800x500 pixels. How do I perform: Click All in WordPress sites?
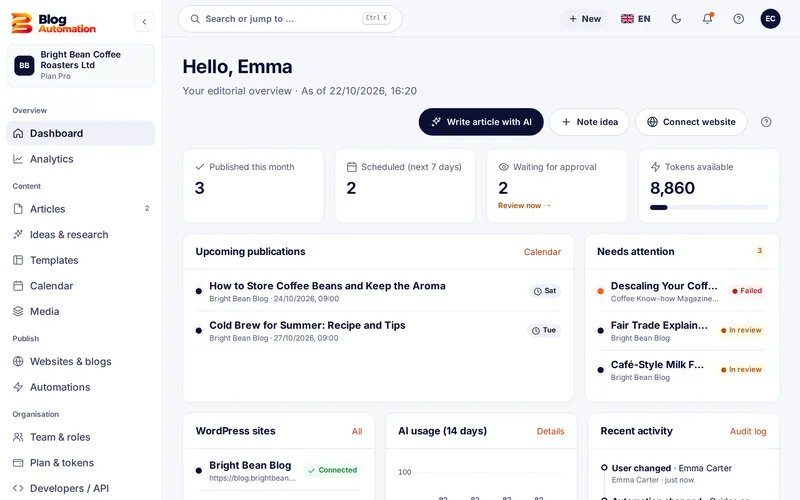pos(357,432)
